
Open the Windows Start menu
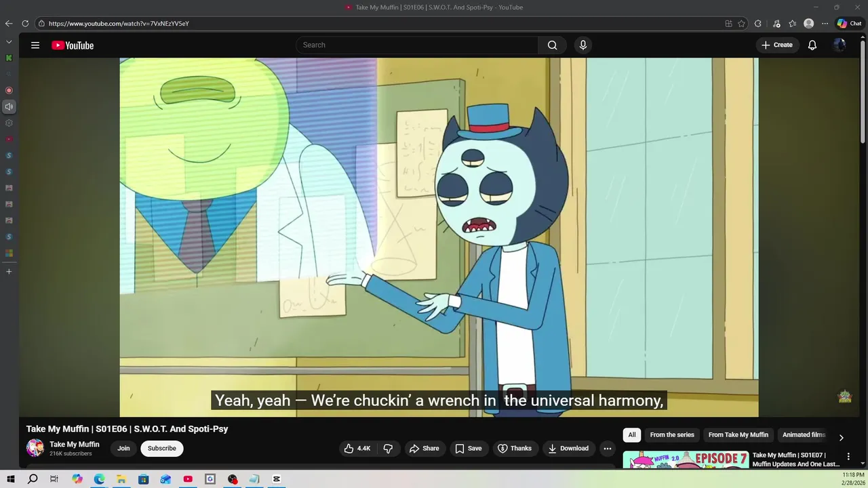click(11, 479)
